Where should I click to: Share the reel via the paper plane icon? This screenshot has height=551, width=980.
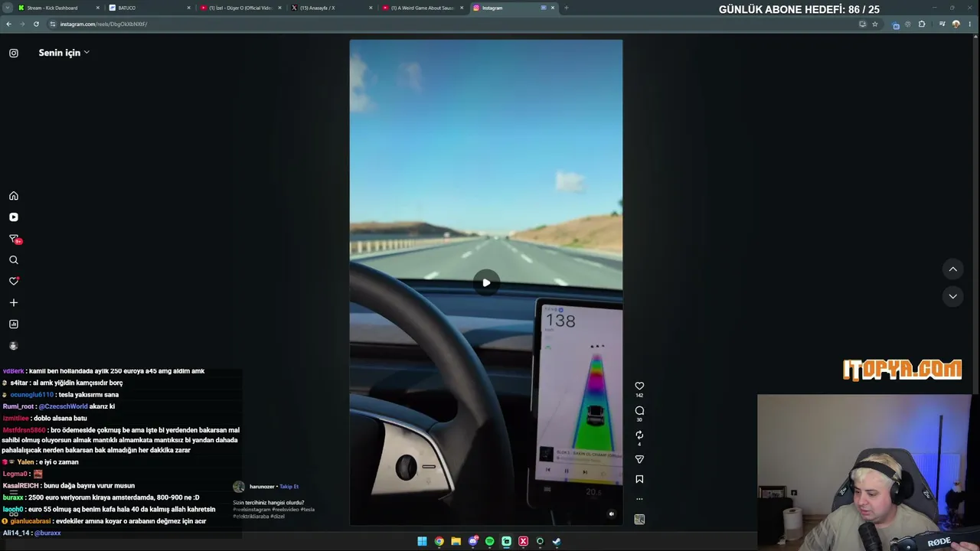pos(639,459)
